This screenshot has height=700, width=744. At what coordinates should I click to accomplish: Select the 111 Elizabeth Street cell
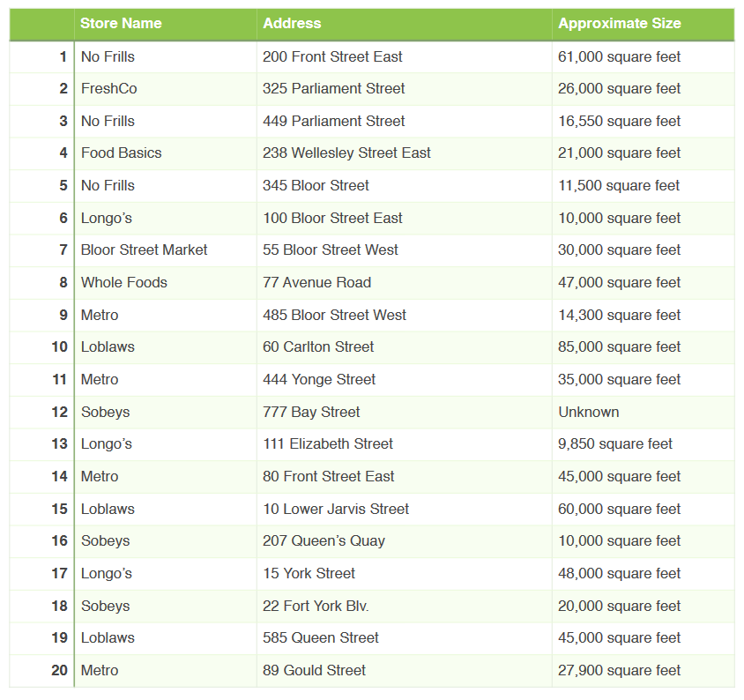pyautogui.click(x=328, y=444)
